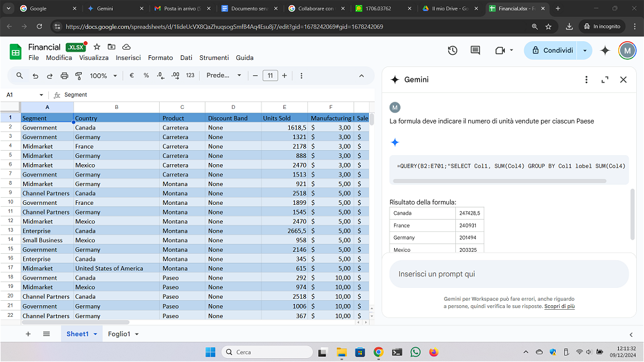Decrease font size minus button
The image size is (644, 362).
255,75
